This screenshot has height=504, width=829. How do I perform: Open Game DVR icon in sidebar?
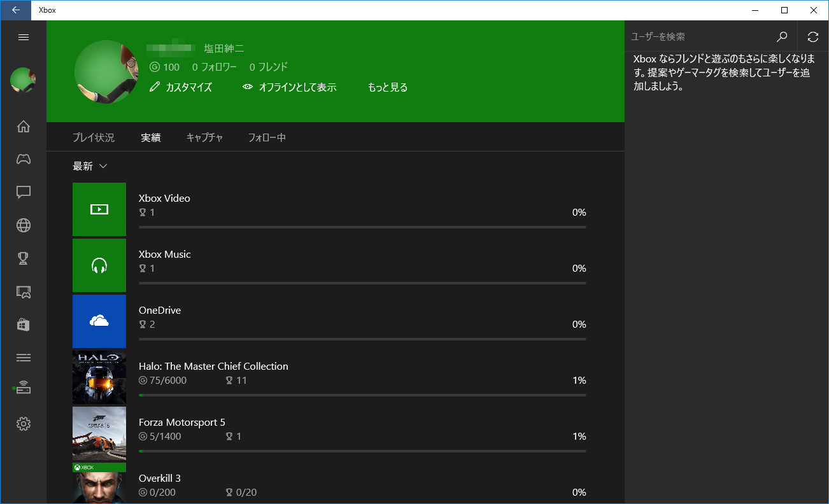(x=24, y=291)
